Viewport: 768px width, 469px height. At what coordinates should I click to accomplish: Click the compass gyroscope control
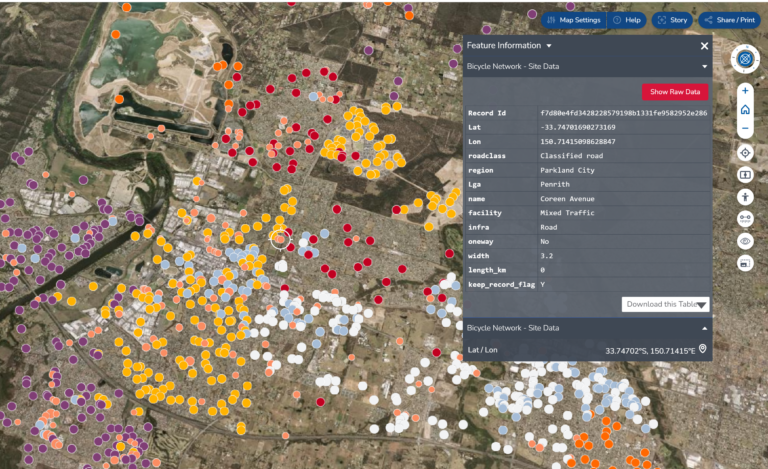point(745,59)
